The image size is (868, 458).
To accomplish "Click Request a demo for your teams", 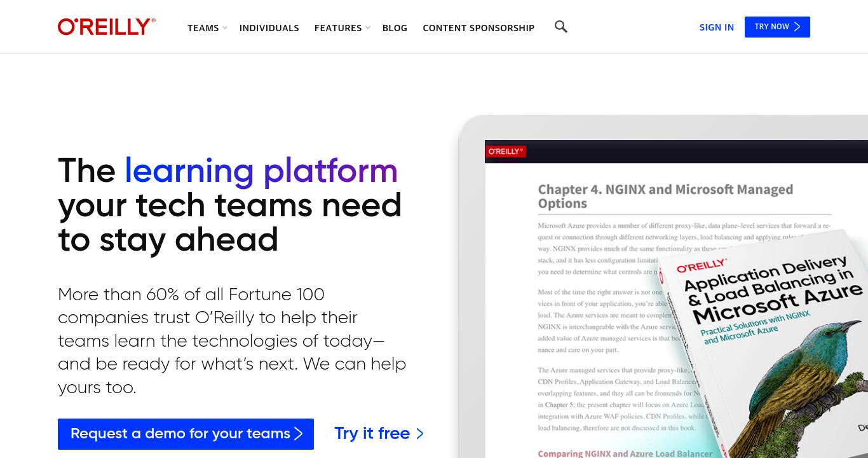I will click(186, 434).
